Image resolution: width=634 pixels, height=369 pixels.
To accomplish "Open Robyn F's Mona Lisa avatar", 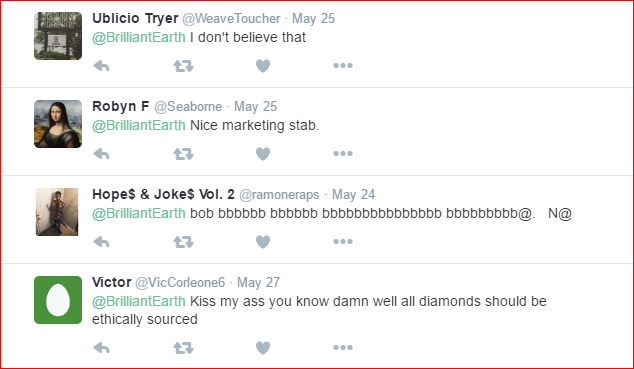I will point(58,124).
